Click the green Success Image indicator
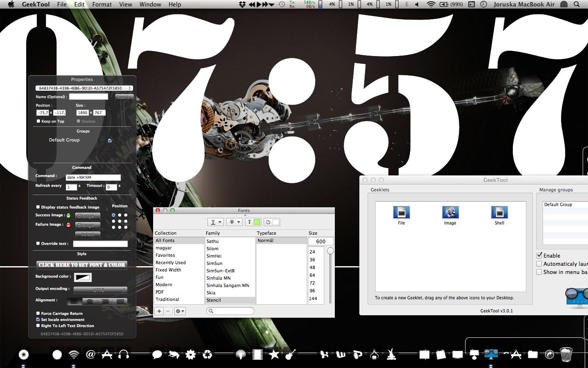This screenshot has width=588, height=368. coord(68,215)
